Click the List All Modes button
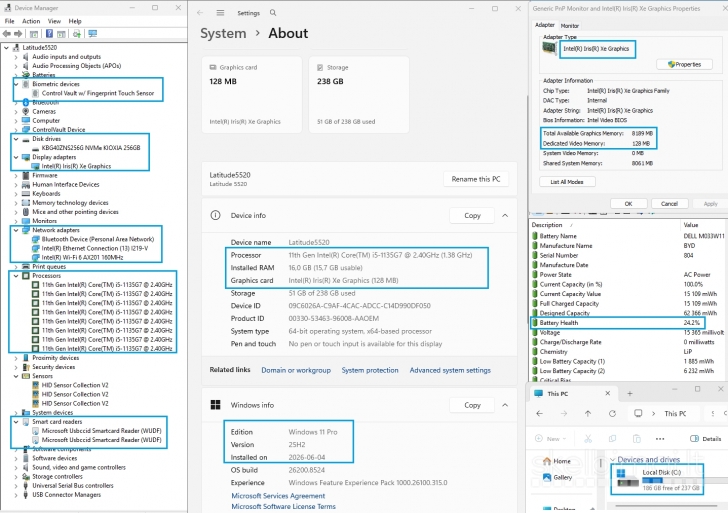The width and height of the screenshot is (728, 513). (x=567, y=182)
